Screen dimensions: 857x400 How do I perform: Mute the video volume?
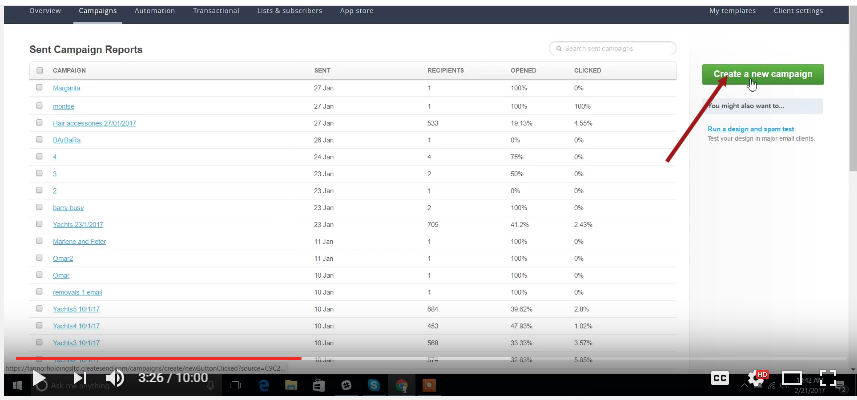click(x=115, y=378)
